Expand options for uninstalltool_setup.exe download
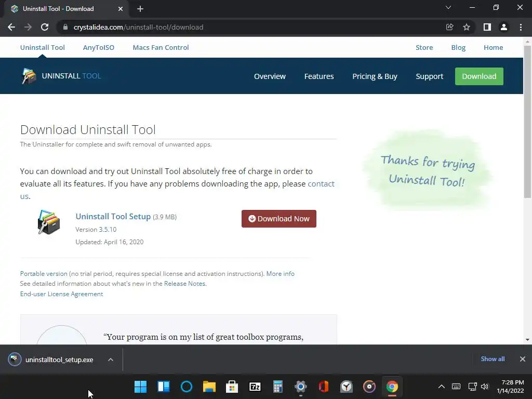Viewport: 532px width, 399px height. (x=111, y=360)
